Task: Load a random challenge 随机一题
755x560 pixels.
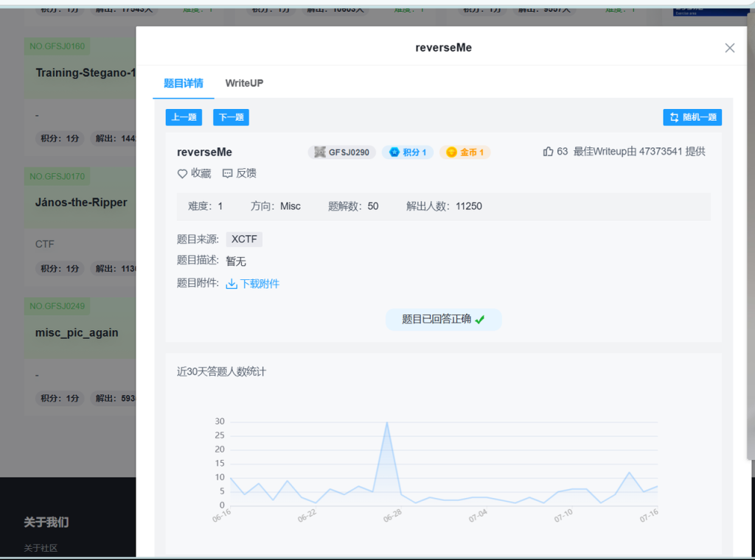Action: (x=692, y=117)
